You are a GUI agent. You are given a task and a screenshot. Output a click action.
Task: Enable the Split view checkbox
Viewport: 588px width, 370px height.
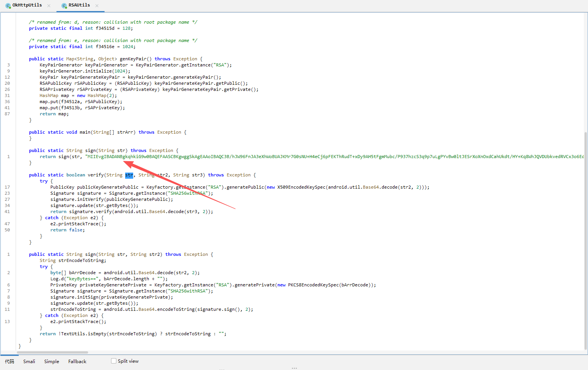pyautogui.click(x=114, y=361)
